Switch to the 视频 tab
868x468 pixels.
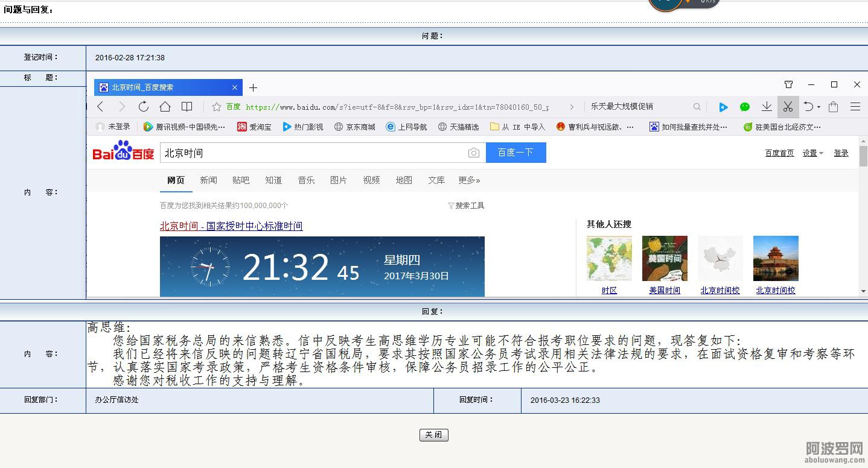(371, 180)
